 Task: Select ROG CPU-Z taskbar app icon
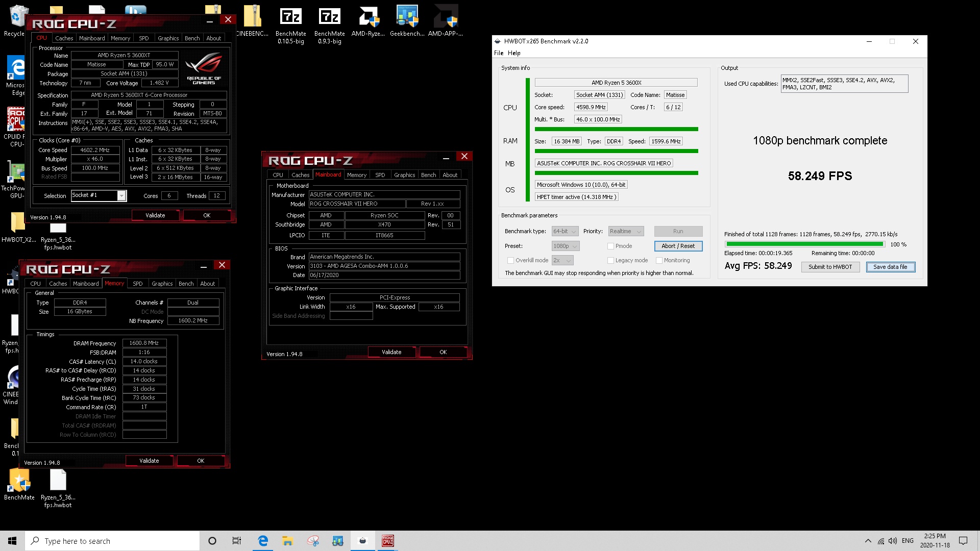coord(388,541)
